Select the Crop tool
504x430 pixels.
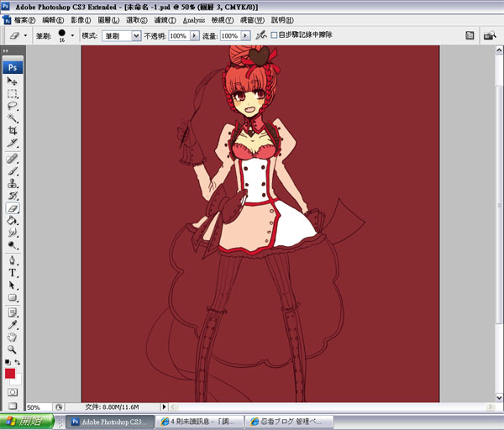[13, 130]
